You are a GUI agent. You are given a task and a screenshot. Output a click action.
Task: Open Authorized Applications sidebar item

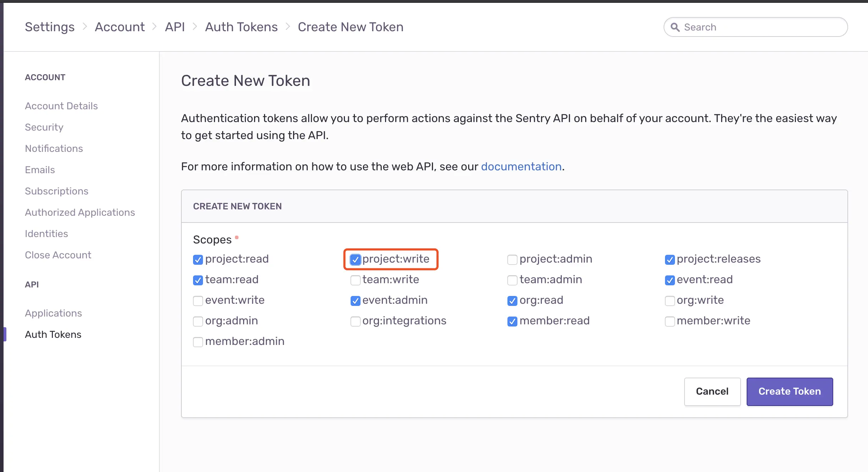tap(80, 212)
